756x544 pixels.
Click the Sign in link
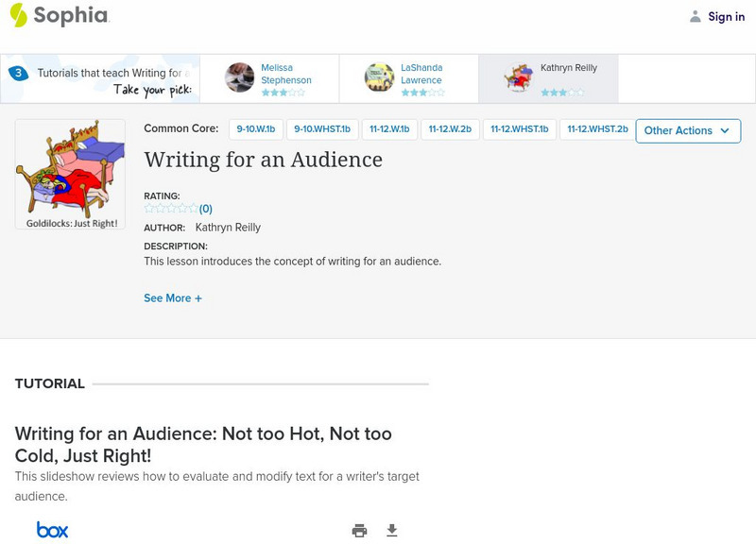pyautogui.click(x=726, y=16)
